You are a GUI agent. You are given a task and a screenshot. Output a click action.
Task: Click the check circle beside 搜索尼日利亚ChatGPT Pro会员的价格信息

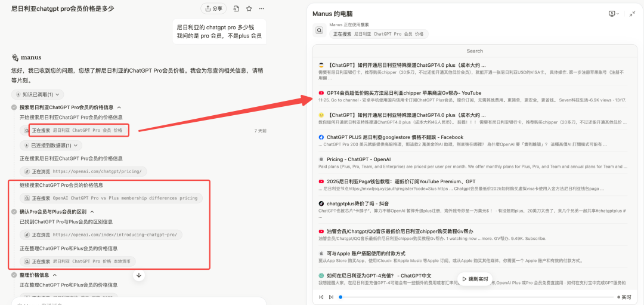pyautogui.click(x=14, y=107)
